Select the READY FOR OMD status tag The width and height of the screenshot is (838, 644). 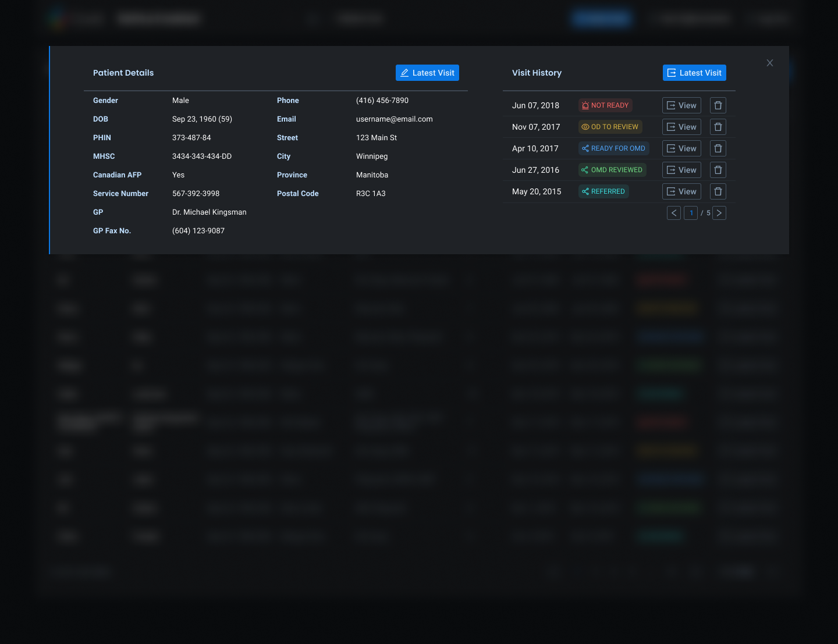613,148
